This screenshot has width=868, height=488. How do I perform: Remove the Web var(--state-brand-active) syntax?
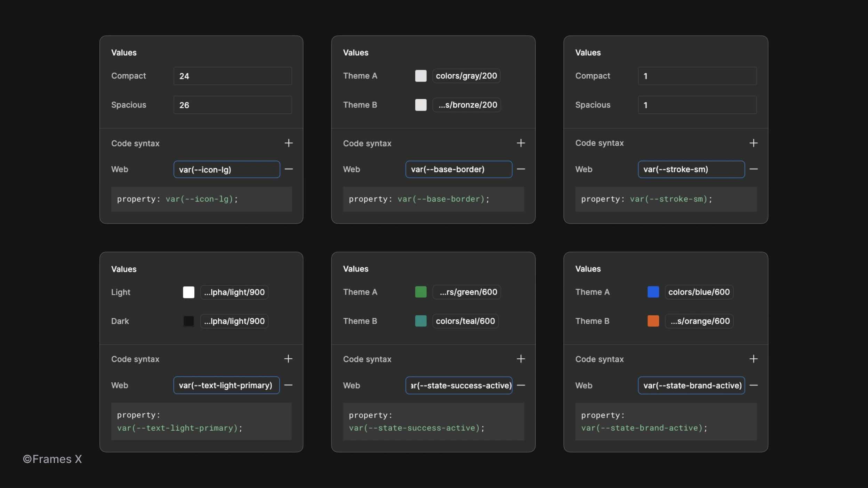[x=753, y=385]
